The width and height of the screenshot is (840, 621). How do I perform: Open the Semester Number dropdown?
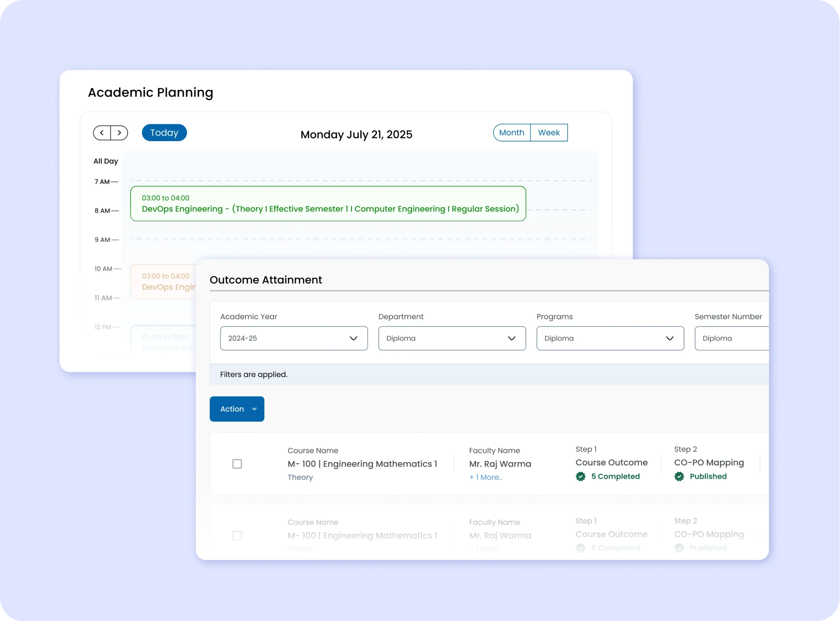tap(731, 338)
